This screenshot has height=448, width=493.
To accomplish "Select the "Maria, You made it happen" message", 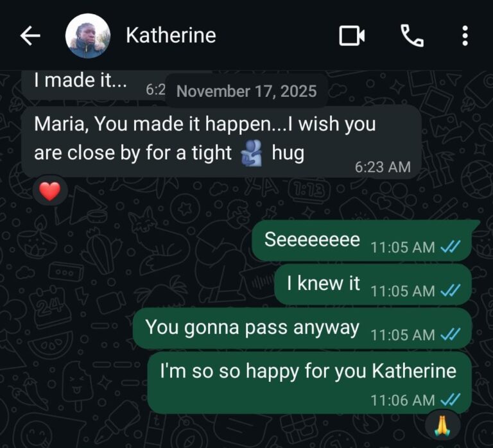I will pos(221,141).
